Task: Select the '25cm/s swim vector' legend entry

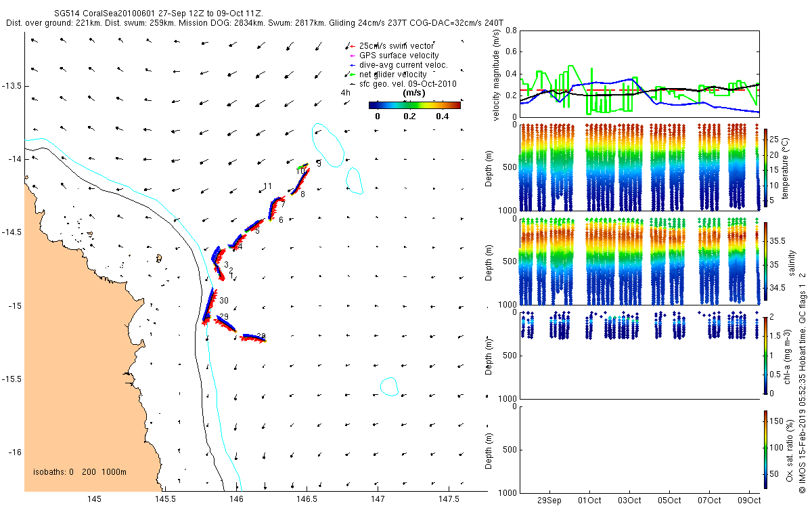Action: coord(397,46)
